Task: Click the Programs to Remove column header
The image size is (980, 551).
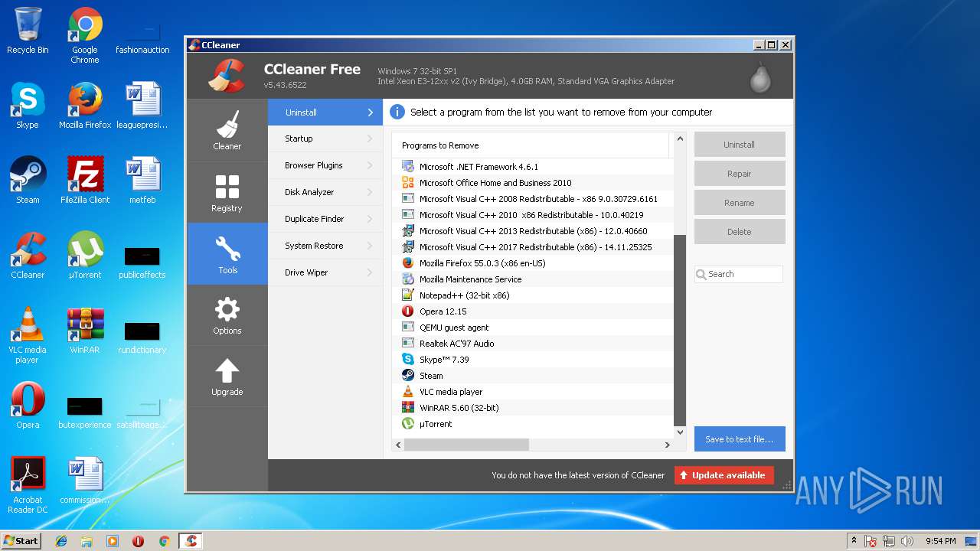Action: [x=530, y=145]
